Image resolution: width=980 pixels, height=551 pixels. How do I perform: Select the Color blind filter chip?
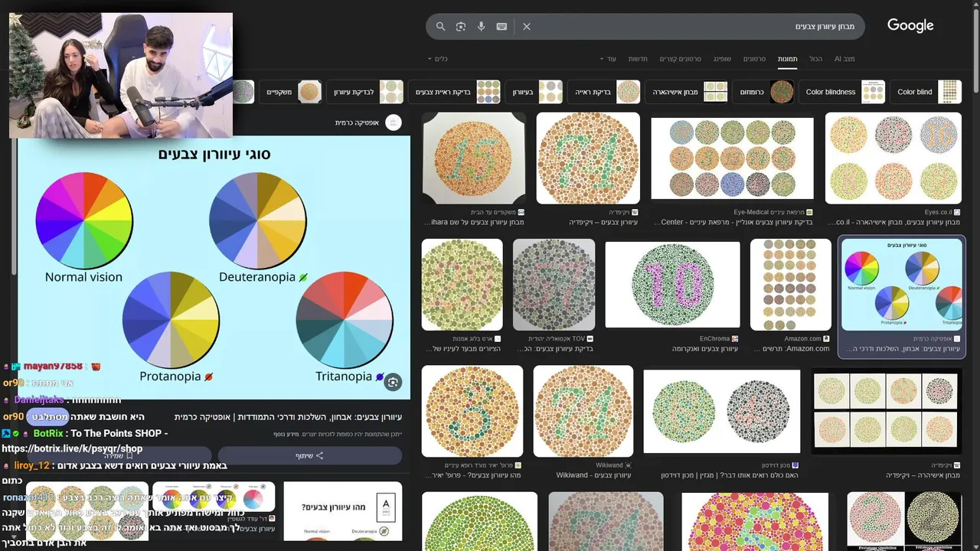point(926,92)
